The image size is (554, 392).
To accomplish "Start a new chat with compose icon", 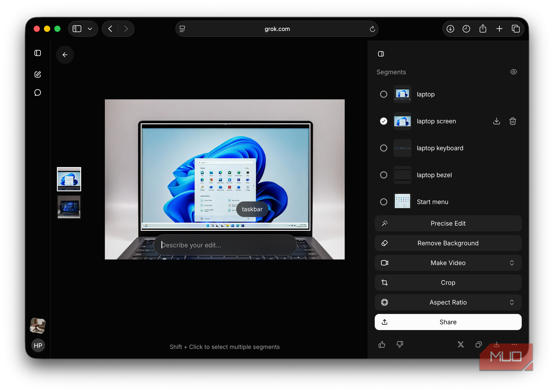I will pyautogui.click(x=38, y=74).
